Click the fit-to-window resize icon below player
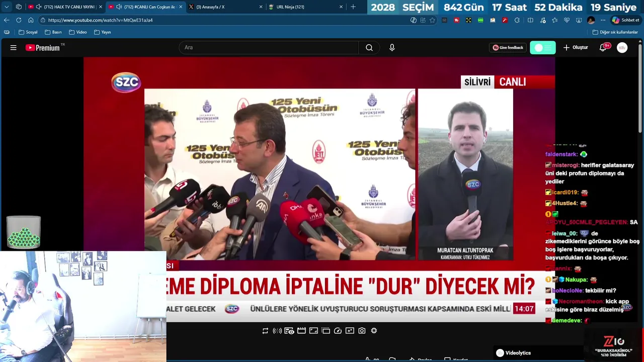644x362 pixels. pyautogui.click(x=313, y=331)
